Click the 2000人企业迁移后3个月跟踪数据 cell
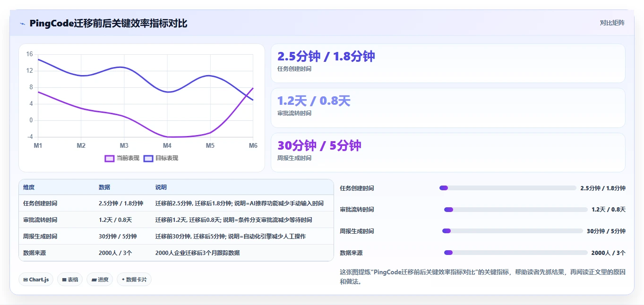644x305 pixels. pyautogui.click(x=197, y=253)
